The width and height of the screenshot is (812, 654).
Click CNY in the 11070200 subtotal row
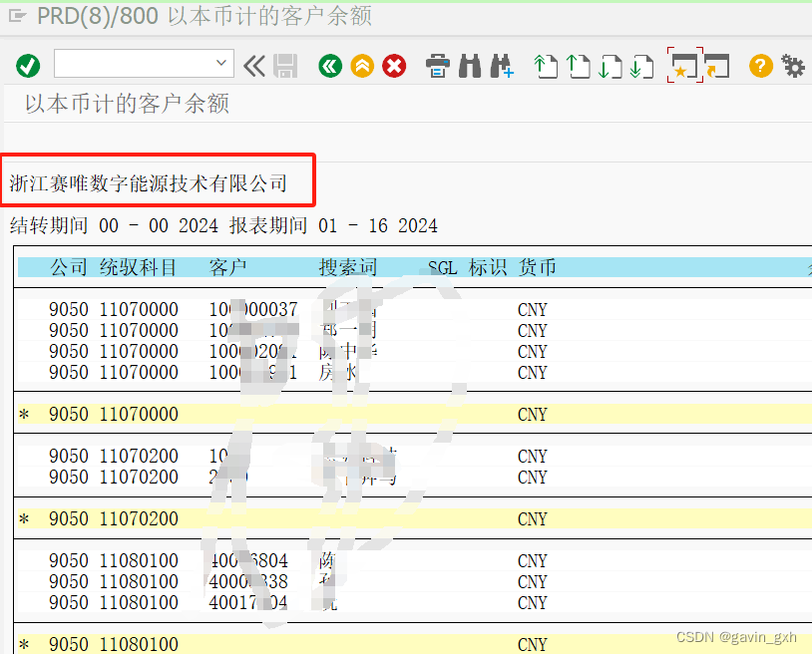(x=533, y=519)
